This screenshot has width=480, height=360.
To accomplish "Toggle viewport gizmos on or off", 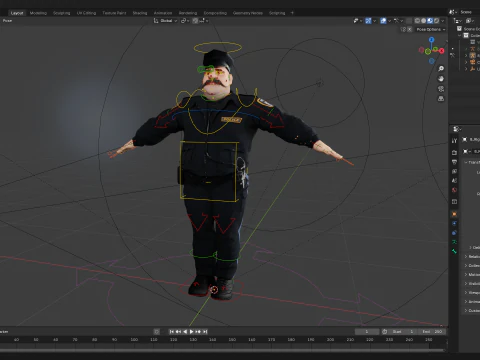I will tap(368, 21).
